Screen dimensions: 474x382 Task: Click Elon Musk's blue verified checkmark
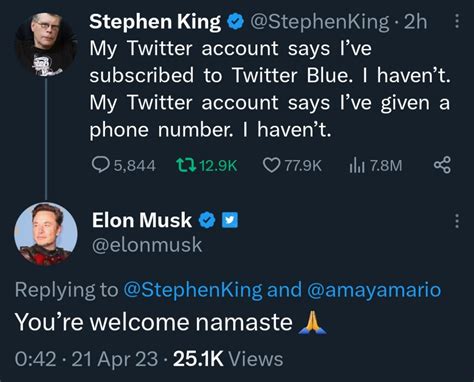[x=207, y=220]
